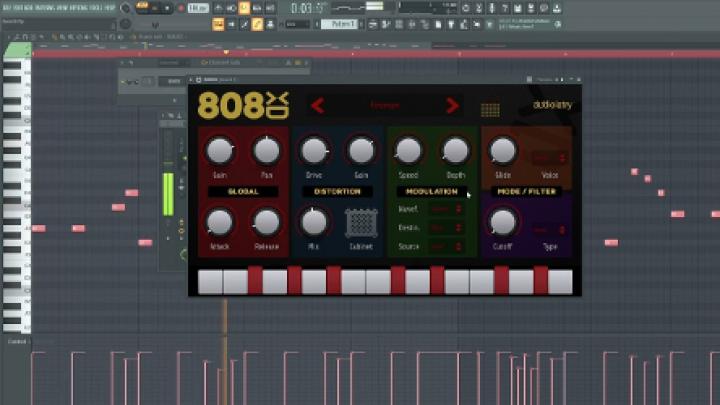This screenshot has width=720, height=405.
Task: Switch pattern/song mode toggle
Action: 142,7
